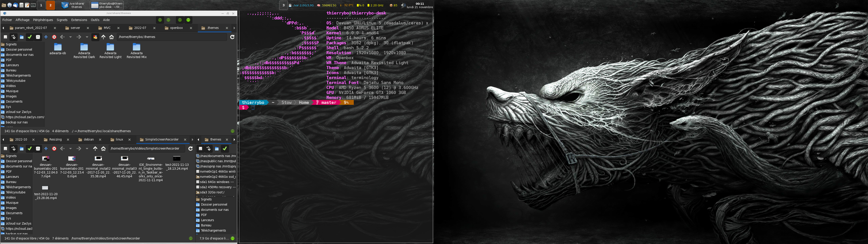Screen dimensions: 868x244
Task: Open forward-history dropdown in the .themes panel
Action: [x=87, y=37]
